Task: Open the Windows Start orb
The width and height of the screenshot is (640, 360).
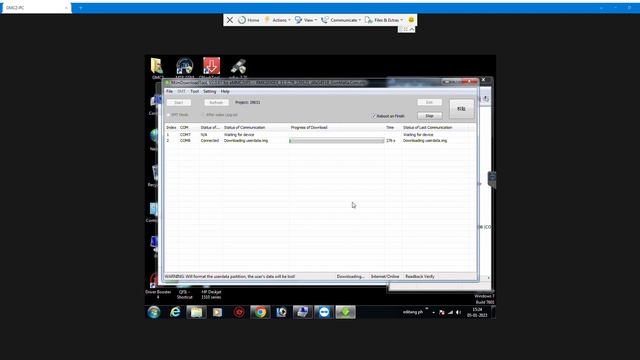Action: click(154, 312)
